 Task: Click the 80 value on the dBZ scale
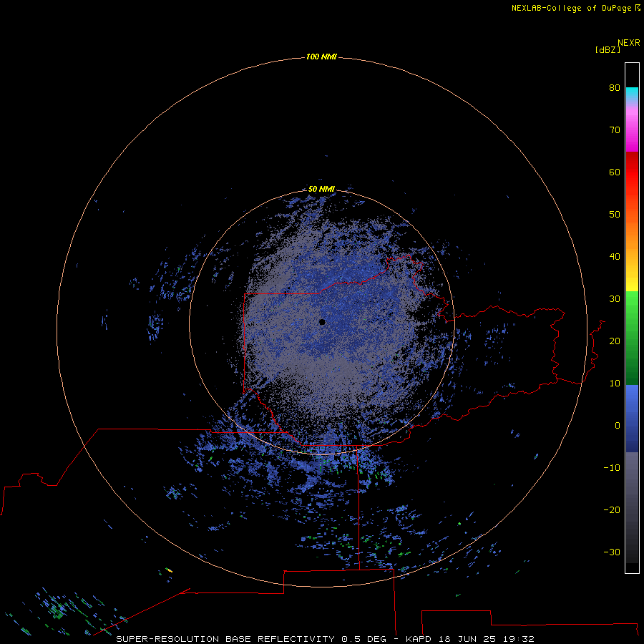pyautogui.click(x=615, y=87)
